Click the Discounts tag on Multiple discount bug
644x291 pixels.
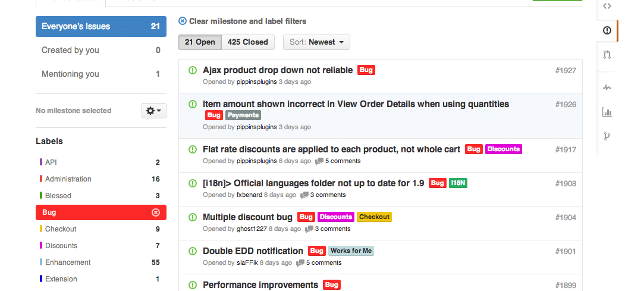coord(336,217)
